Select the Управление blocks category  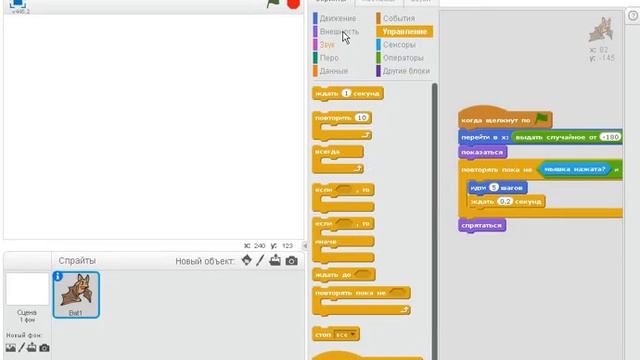coord(404,31)
